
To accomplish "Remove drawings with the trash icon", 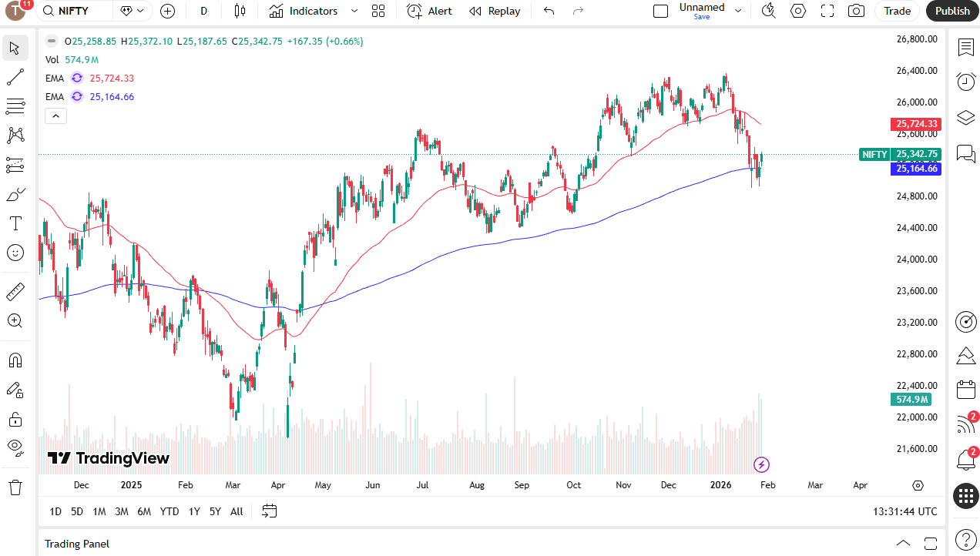I will click(x=15, y=487).
